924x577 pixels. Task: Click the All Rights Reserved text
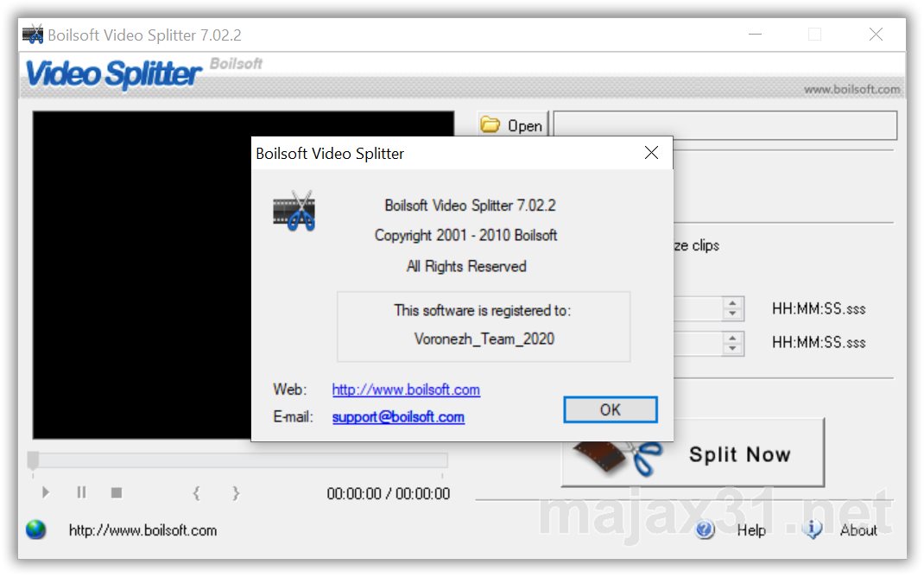pos(466,266)
